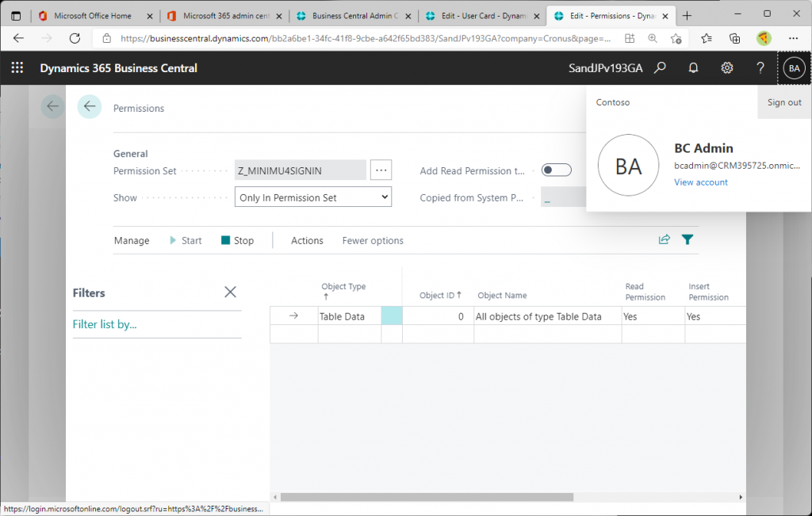
Task: Click Filter list by... link
Action: point(105,324)
